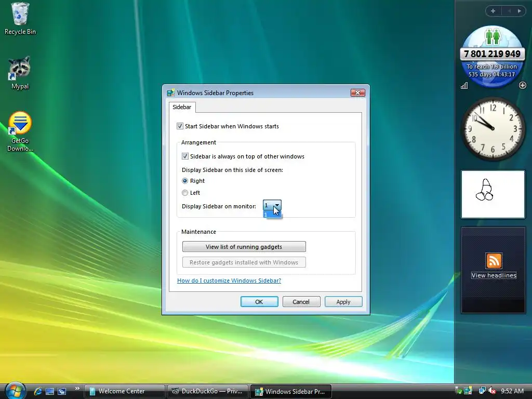
Task: Click the network tray icon
Action: [482, 391]
